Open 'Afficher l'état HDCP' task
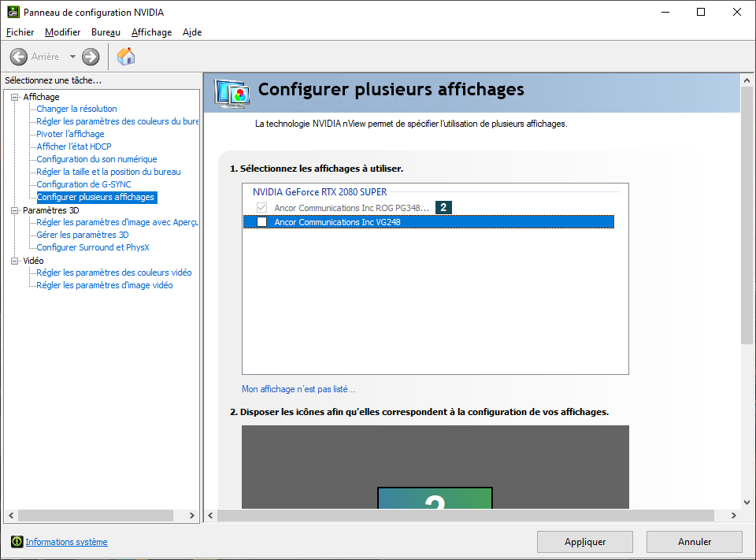The width and height of the screenshot is (756, 560). [x=74, y=146]
